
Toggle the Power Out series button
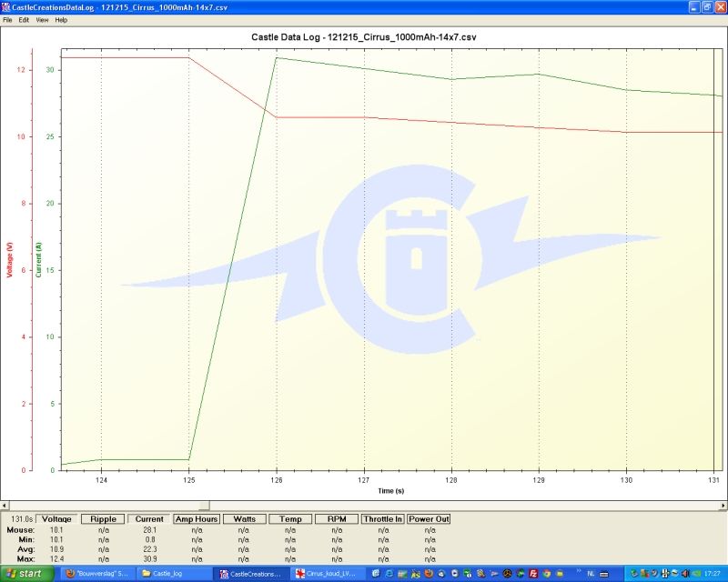click(429, 519)
